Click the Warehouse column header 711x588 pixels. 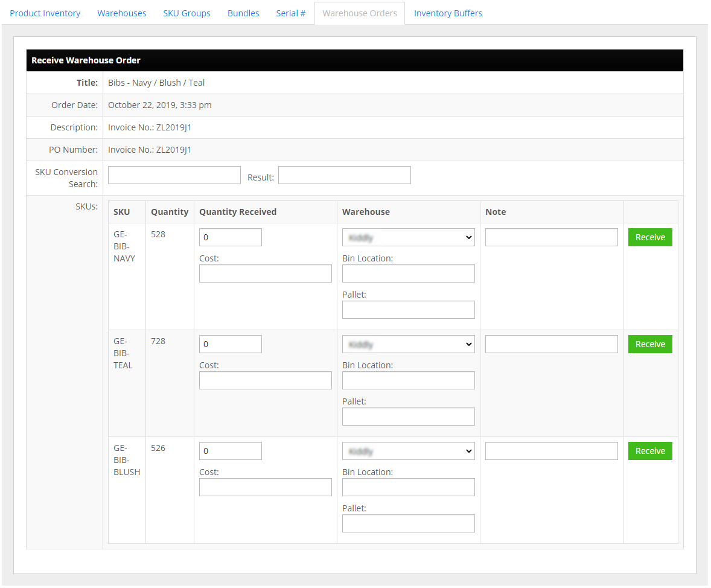pyautogui.click(x=366, y=212)
